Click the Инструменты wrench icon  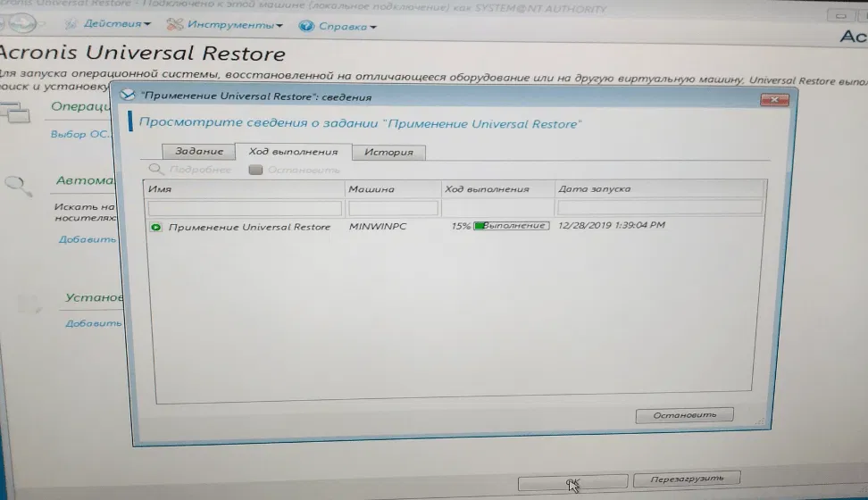click(174, 24)
